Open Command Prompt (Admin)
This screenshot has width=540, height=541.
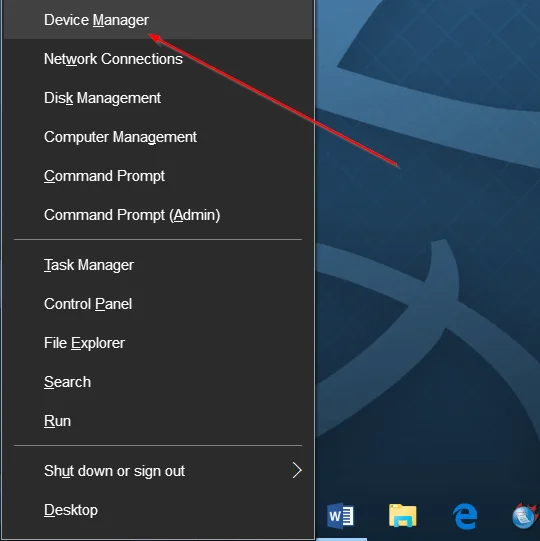[158, 215]
